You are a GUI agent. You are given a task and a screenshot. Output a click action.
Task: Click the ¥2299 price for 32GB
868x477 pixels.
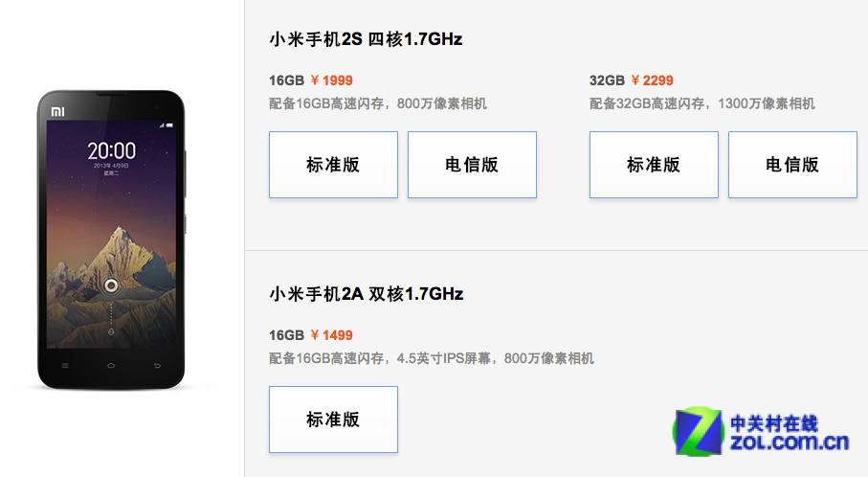[x=652, y=80]
